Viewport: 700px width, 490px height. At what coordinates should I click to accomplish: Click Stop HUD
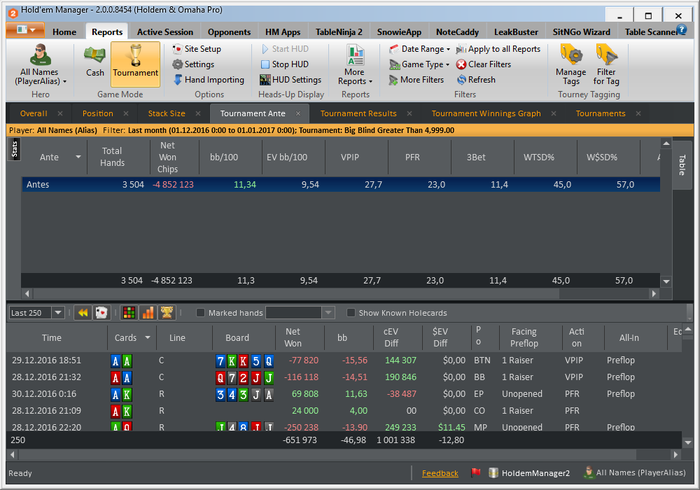tap(284, 64)
